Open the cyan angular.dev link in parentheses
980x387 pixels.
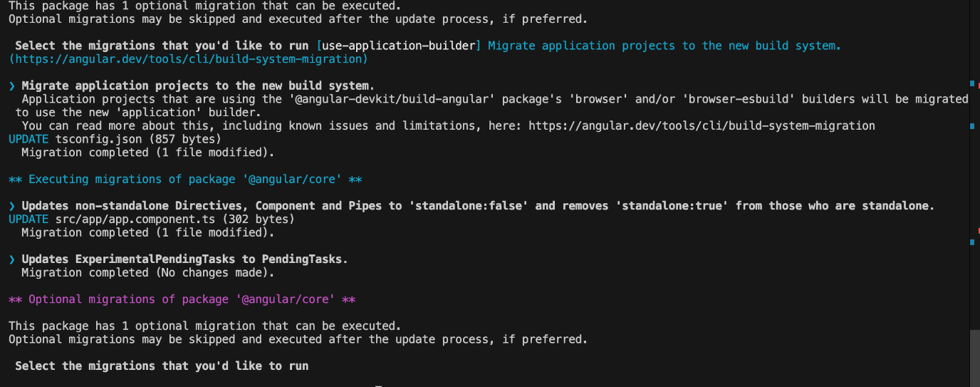pyautogui.click(x=188, y=59)
